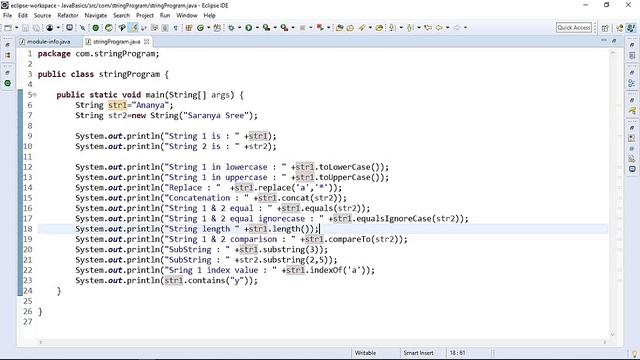
Task: Click the Save toolbar icon
Action: pos(25,28)
